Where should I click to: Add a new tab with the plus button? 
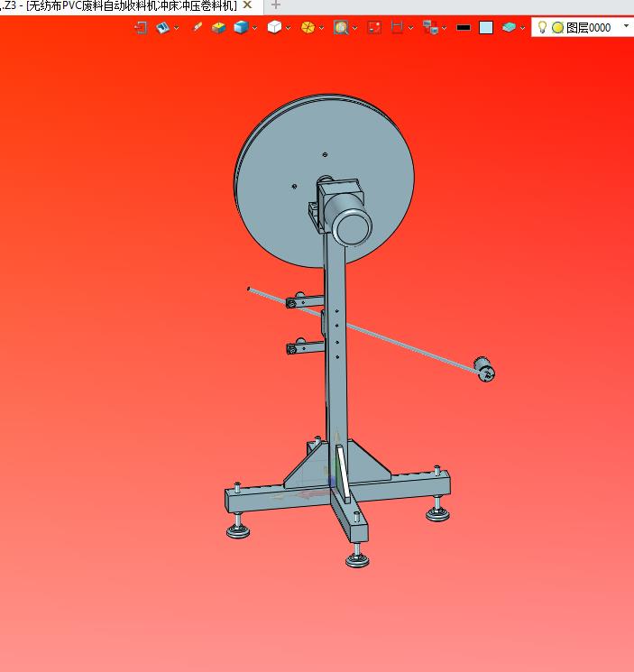[276, 5]
